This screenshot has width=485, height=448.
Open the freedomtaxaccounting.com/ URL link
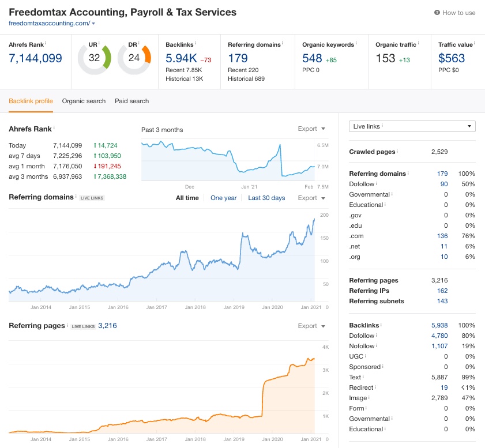[x=50, y=23]
